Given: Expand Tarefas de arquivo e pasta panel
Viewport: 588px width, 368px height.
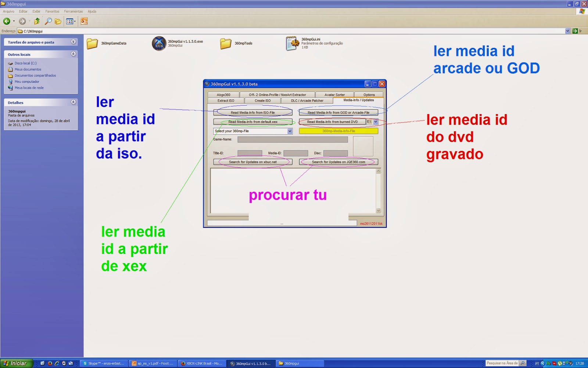Looking at the screenshot, I should pyautogui.click(x=73, y=42).
